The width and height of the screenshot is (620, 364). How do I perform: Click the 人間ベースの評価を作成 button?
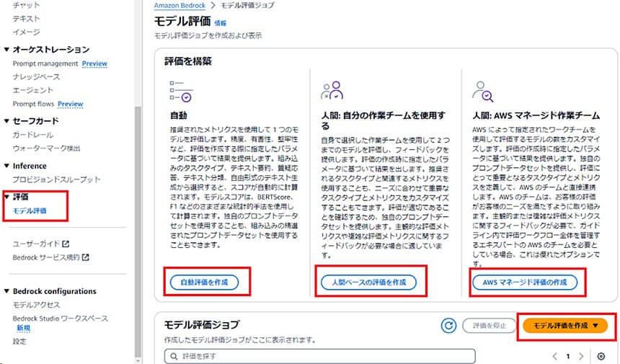point(368,282)
